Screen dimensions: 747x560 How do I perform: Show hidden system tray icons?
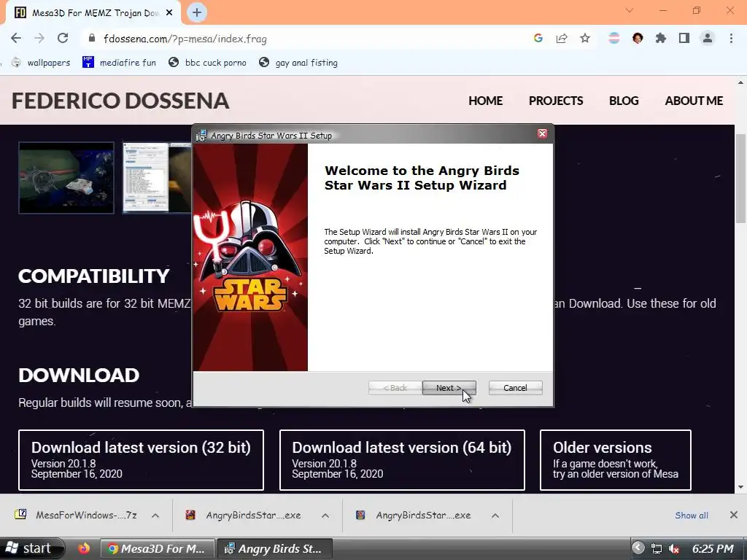[638, 548]
